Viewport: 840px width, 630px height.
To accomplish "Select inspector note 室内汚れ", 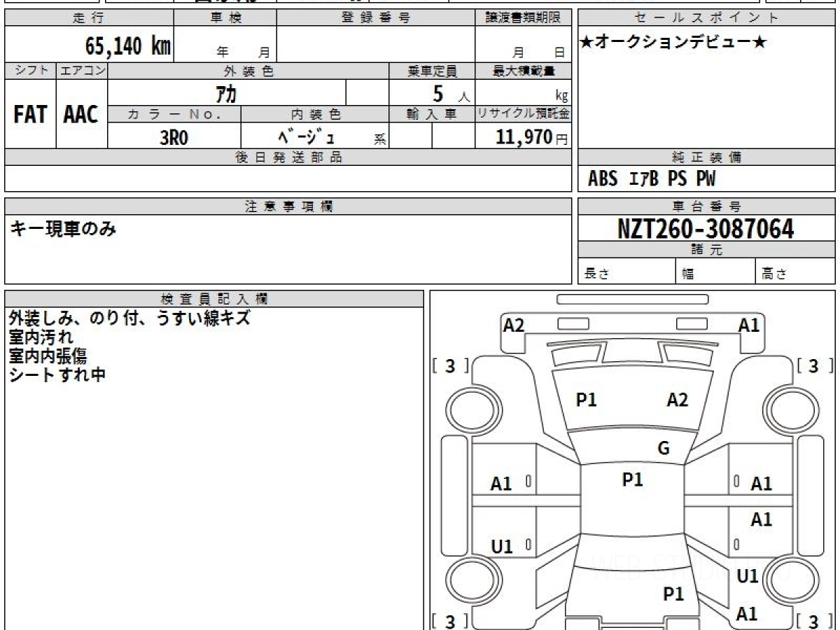I will pos(41,337).
